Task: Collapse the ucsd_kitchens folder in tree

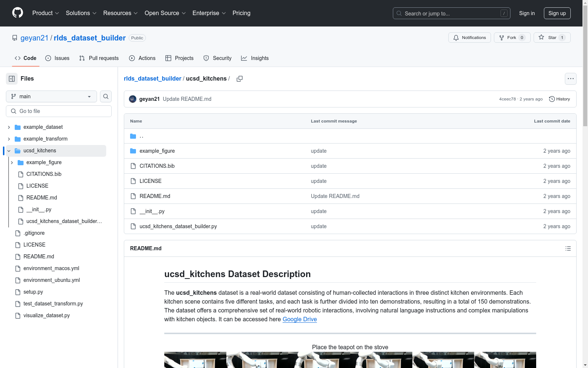Action: 9,151
